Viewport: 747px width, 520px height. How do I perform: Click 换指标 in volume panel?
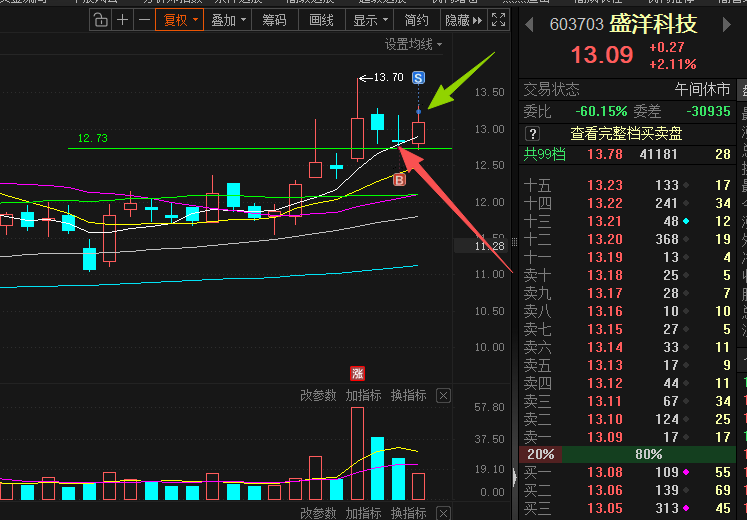coord(408,395)
